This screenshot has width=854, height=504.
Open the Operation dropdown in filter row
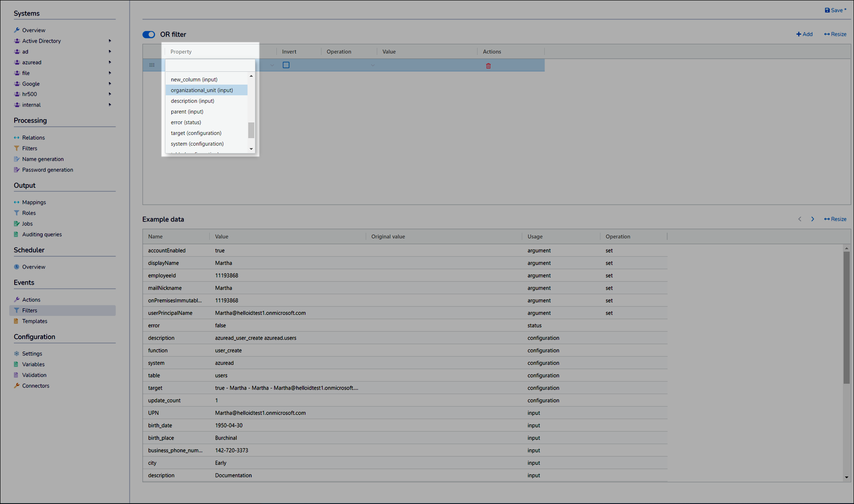(373, 65)
